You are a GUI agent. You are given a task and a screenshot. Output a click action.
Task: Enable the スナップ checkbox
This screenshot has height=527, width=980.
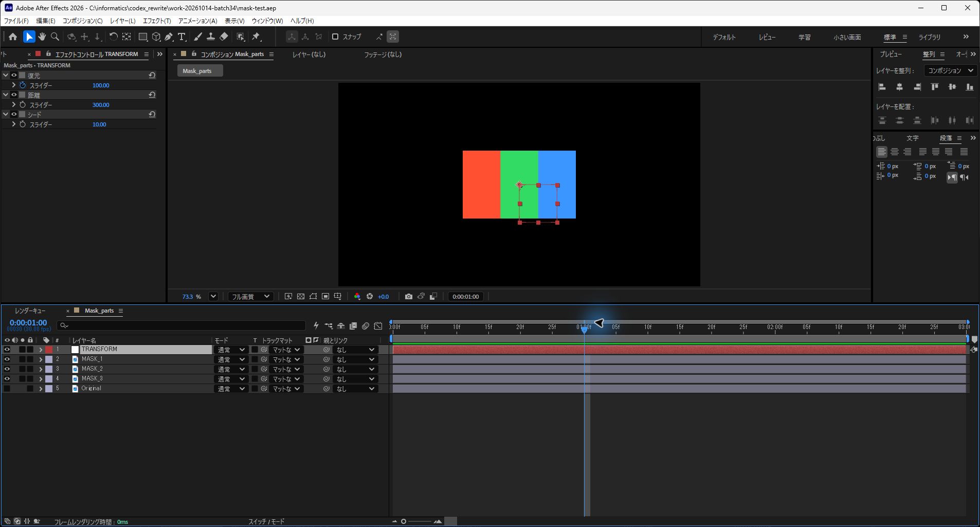pos(335,37)
